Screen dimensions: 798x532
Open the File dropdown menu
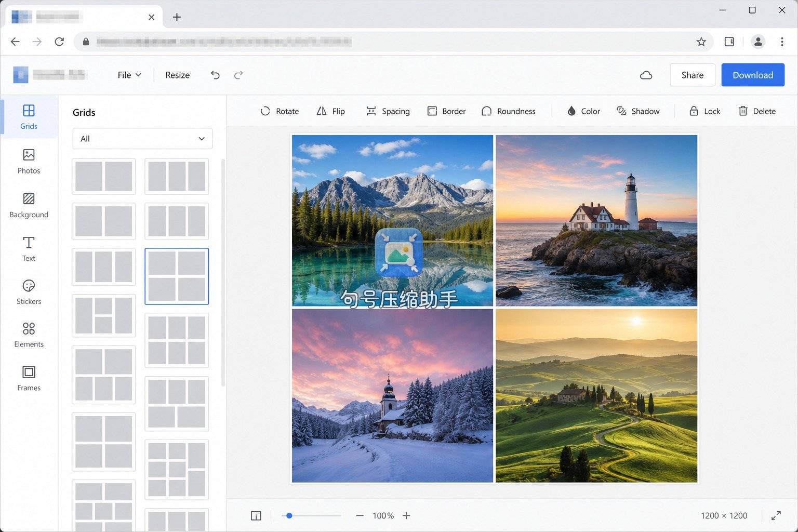pos(129,75)
